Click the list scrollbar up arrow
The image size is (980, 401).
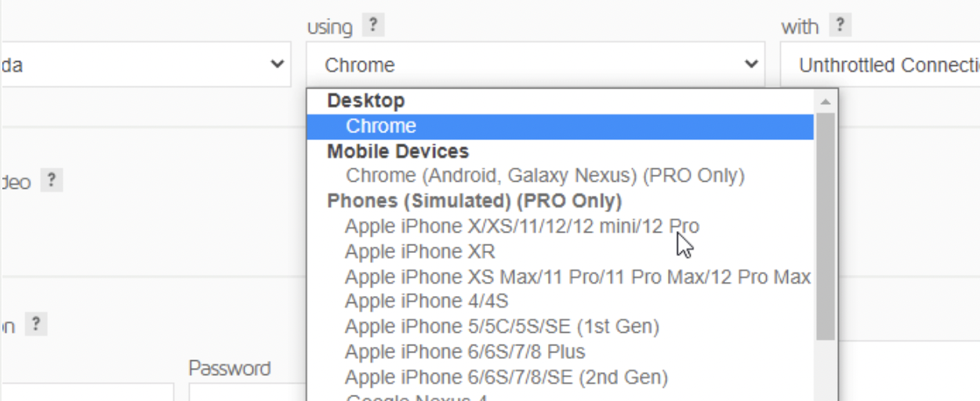pyautogui.click(x=825, y=101)
